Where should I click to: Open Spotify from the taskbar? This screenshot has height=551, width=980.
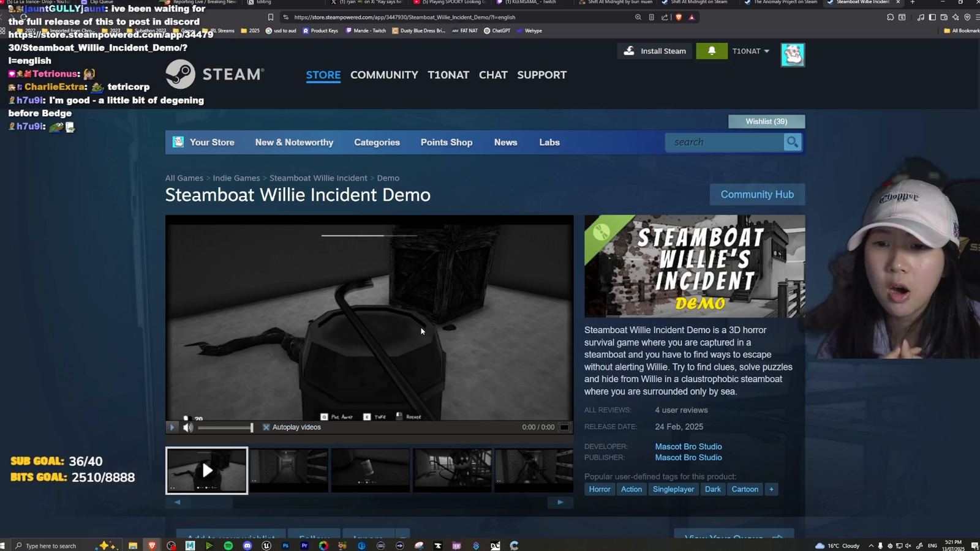tap(228, 545)
